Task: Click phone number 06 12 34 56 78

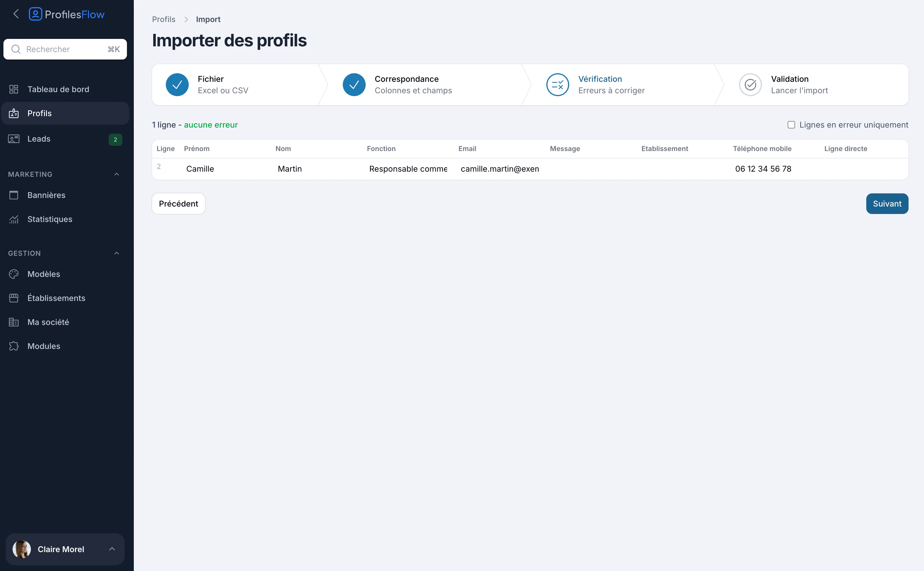Action: [x=763, y=169]
